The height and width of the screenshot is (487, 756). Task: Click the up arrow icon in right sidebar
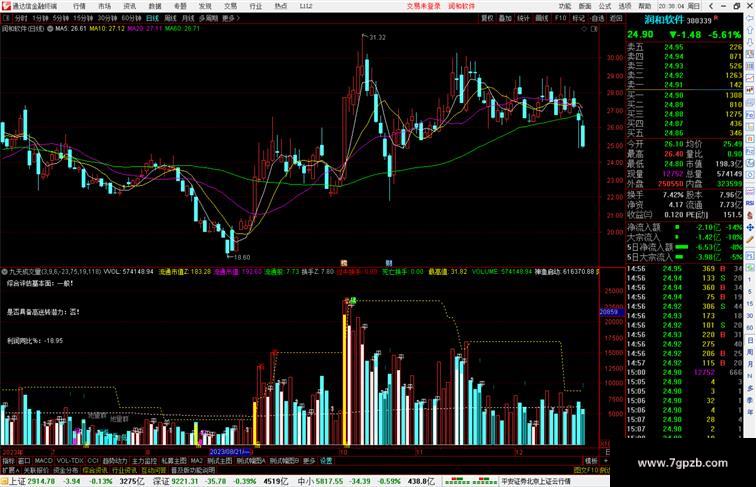click(750, 30)
